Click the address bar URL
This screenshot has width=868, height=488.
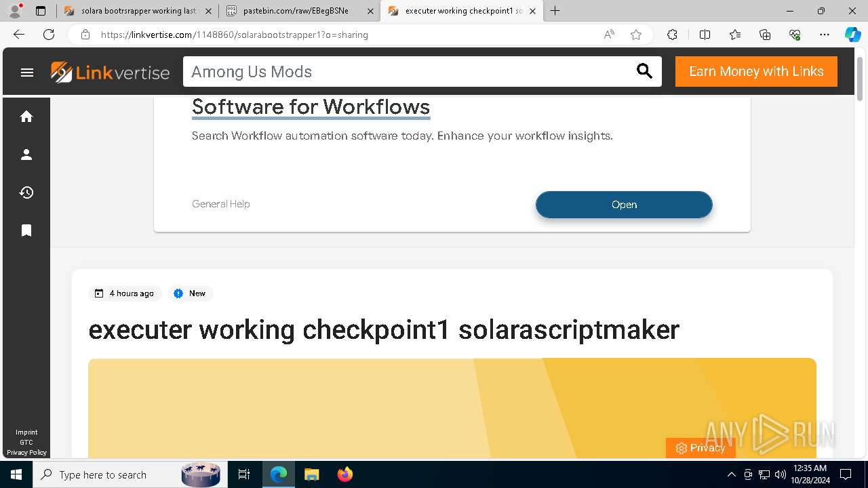[235, 35]
